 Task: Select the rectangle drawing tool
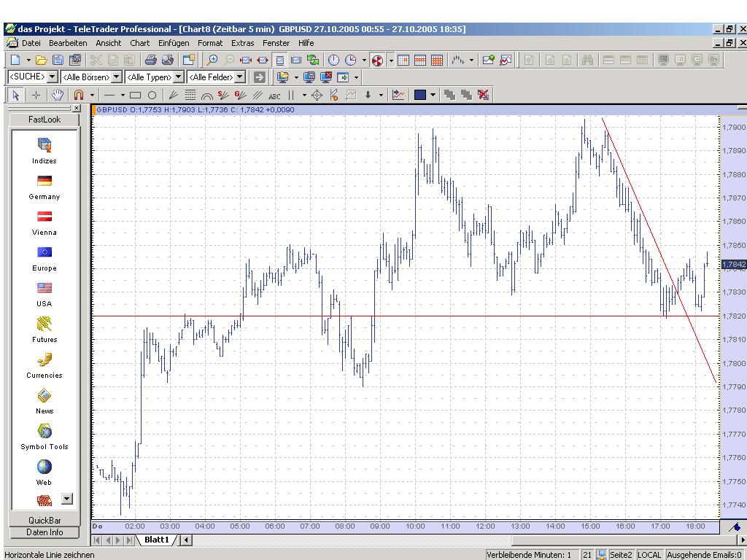[135, 95]
